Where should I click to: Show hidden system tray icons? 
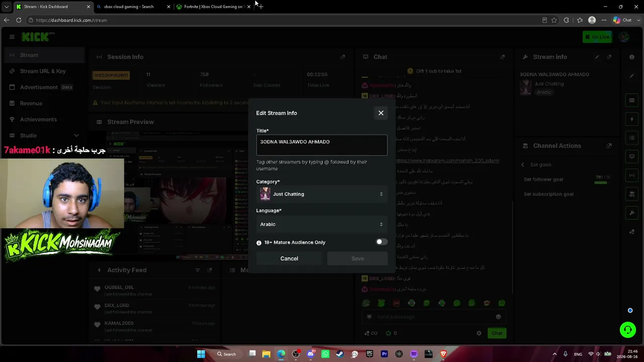(x=555, y=354)
